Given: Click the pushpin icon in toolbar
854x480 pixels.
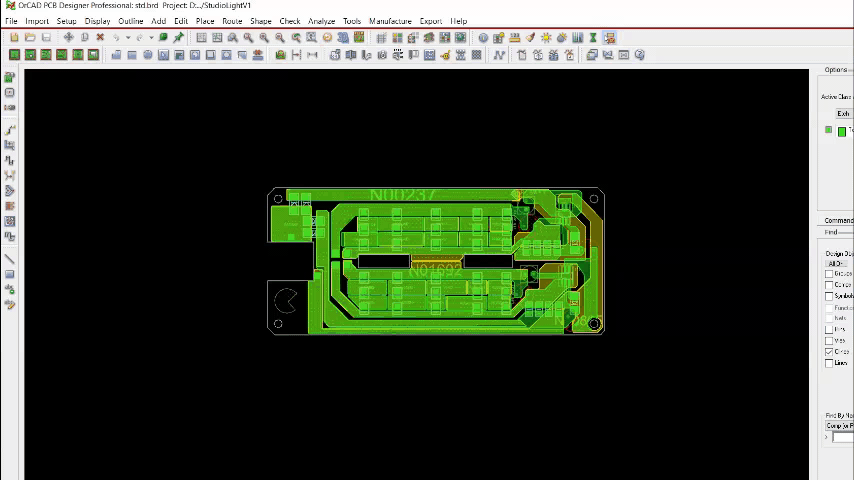Looking at the screenshot, I should (x=179, y=38).
